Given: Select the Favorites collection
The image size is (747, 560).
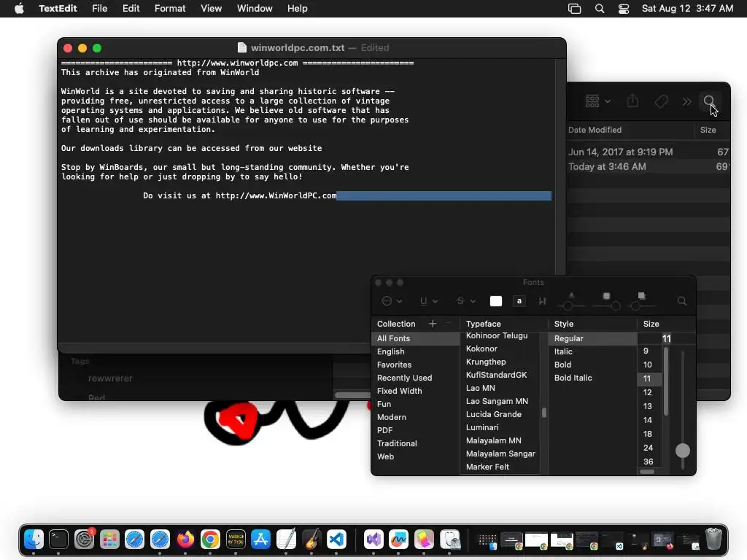Looking at the screenshot, I should click(415, 365).
